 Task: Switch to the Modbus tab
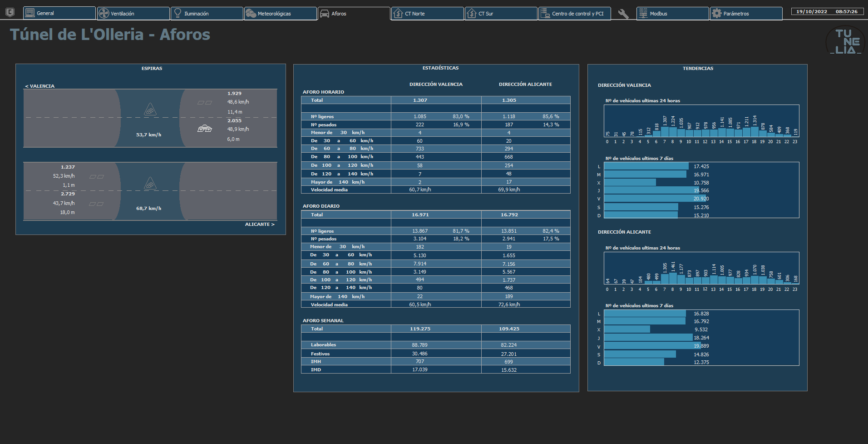point(673,14)
